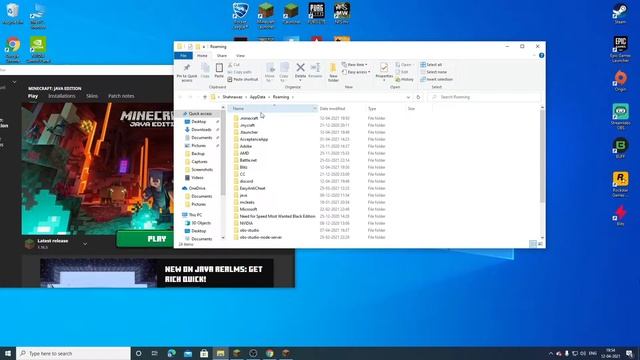Viewport: 640px width, 360px height.
Task: Click Pin to Quick access in ribbon
Action: point(187,73)
